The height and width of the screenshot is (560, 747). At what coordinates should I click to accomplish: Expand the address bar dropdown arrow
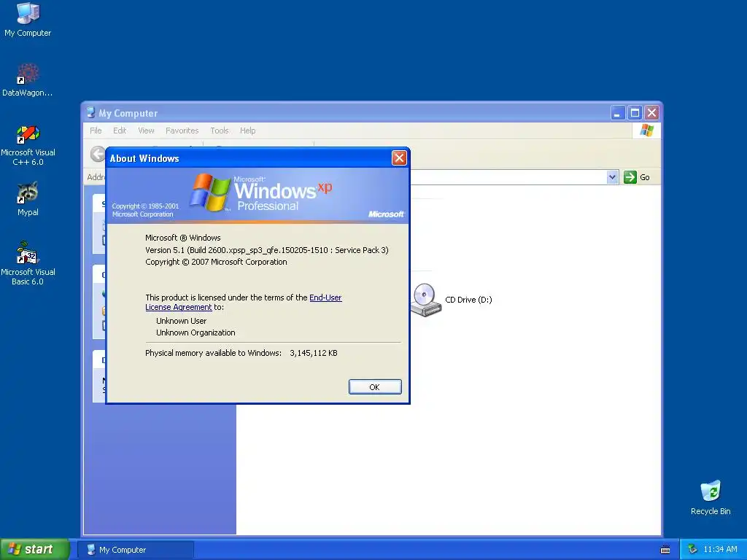pos(612,177)
